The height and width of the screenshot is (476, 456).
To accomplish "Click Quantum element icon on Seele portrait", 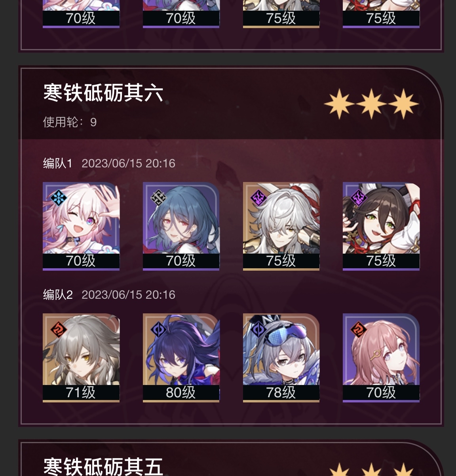I will coord(158,329).
